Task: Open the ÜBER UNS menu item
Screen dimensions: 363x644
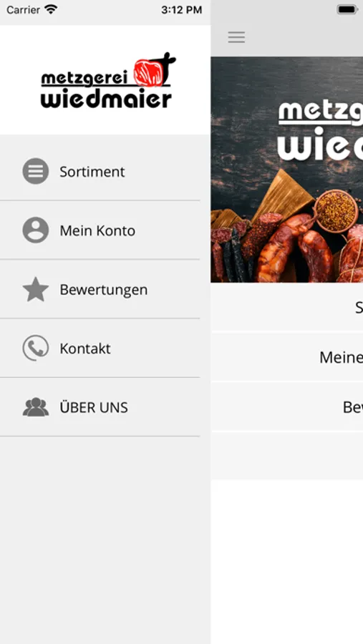Action: [100, 407]
